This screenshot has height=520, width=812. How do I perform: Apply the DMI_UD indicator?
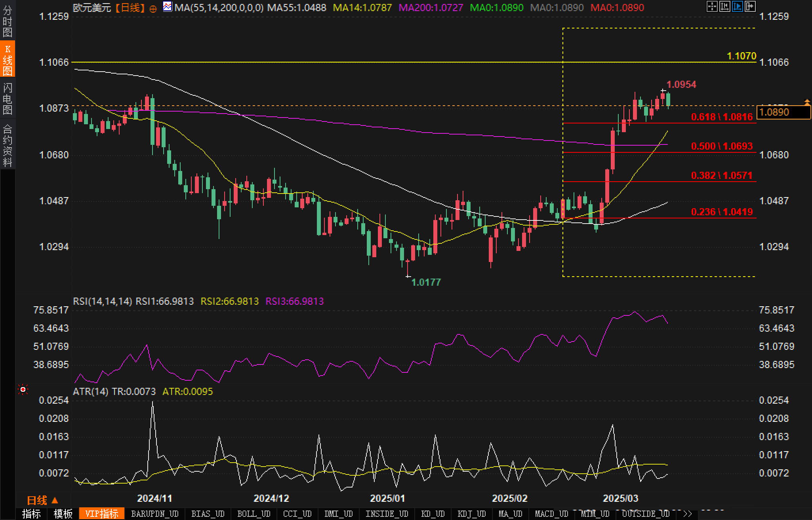[x=339, y=514]
